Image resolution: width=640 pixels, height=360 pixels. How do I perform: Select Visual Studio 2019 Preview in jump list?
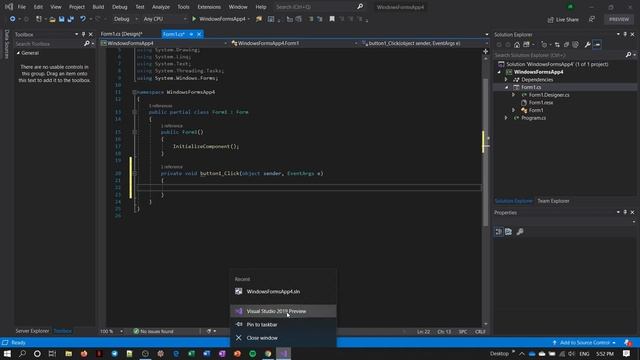[283, 311]
